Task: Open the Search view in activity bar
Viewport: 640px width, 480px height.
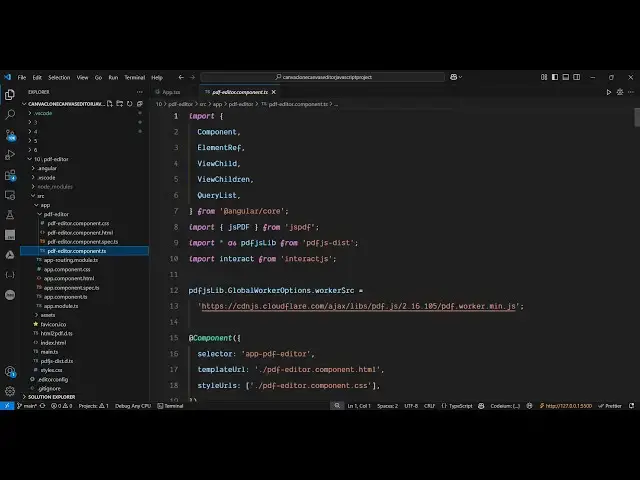Action: (x=10, y=115)
